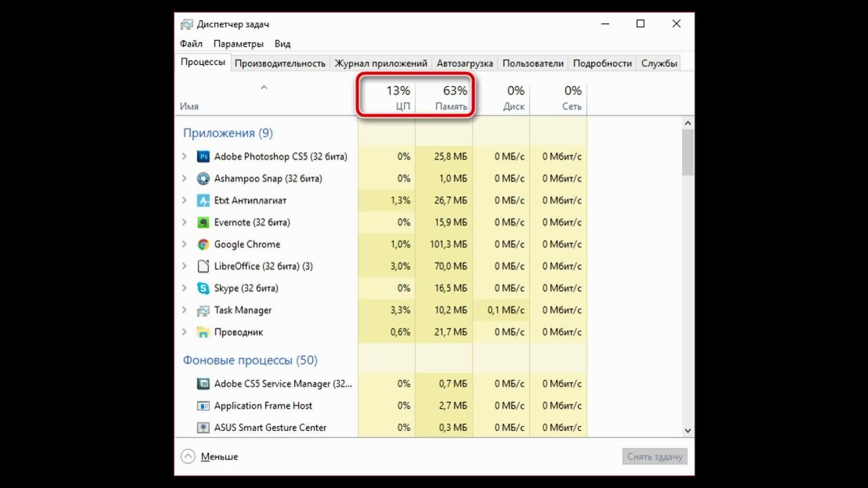Switch to the Журнал приложений tab
Image resolution: width=868 pixels, height=488 pixels.
(x=381, y=63)
